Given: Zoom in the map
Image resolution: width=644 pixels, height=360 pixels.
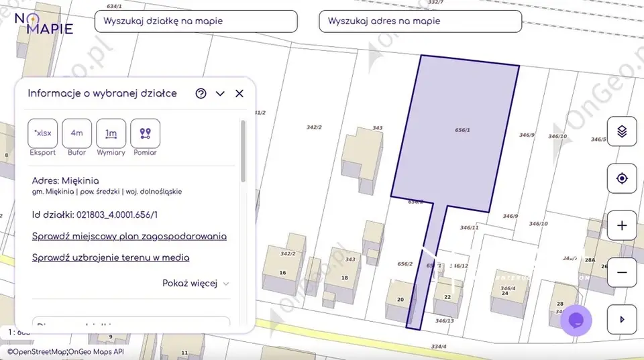Looking at the screenshot, I should [x=622, y=225].
